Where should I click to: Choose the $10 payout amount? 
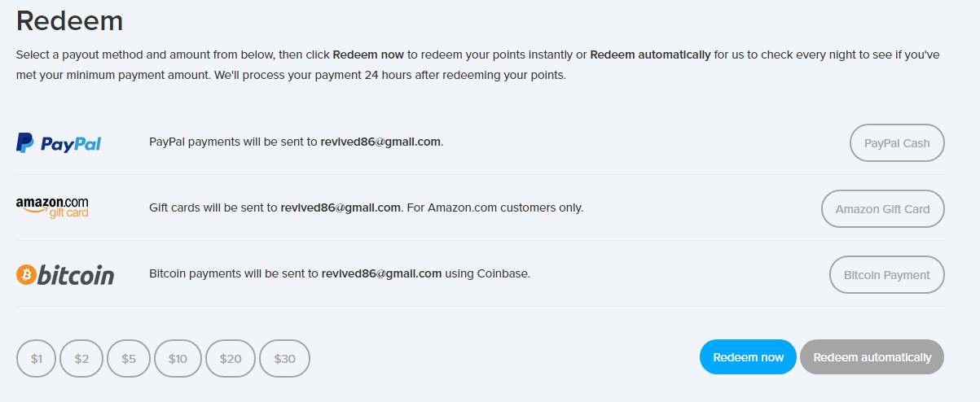click(x=178, y=358)
